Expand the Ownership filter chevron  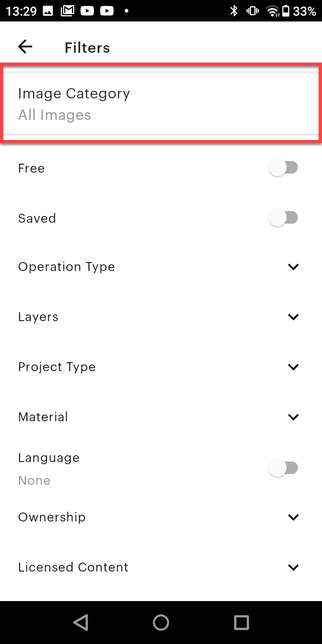[293, 517]
